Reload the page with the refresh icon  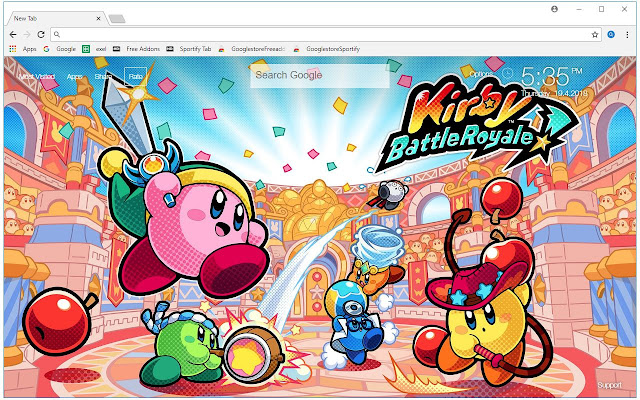pyautogui.click(x=41, y=35)
